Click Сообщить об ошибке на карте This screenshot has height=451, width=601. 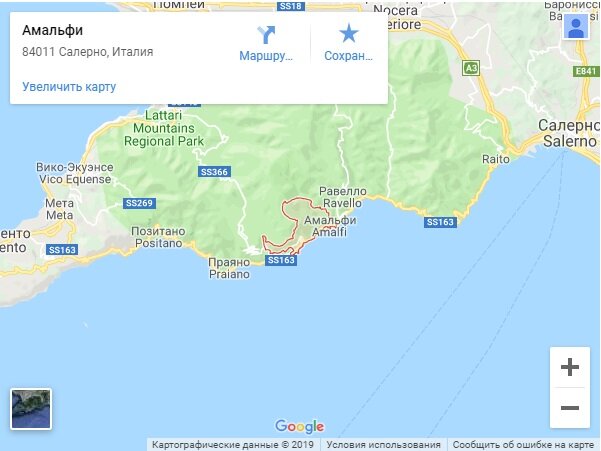(523, 445)
